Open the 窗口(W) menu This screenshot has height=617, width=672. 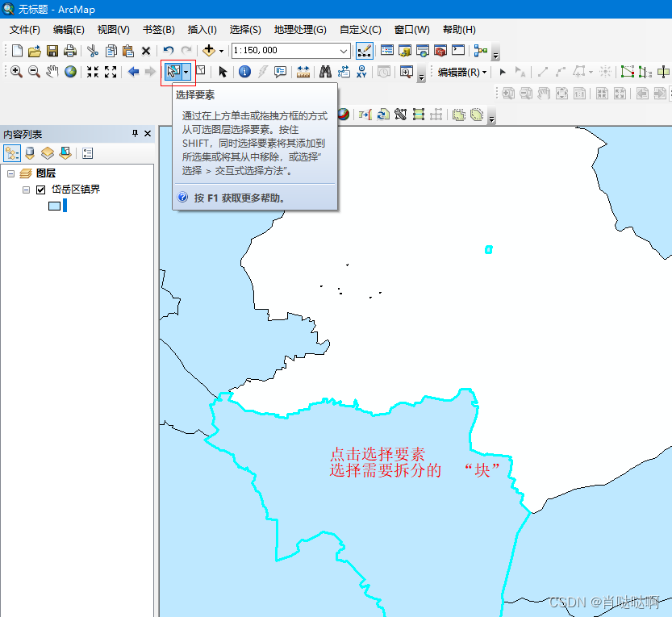click(x=412, y=30)
